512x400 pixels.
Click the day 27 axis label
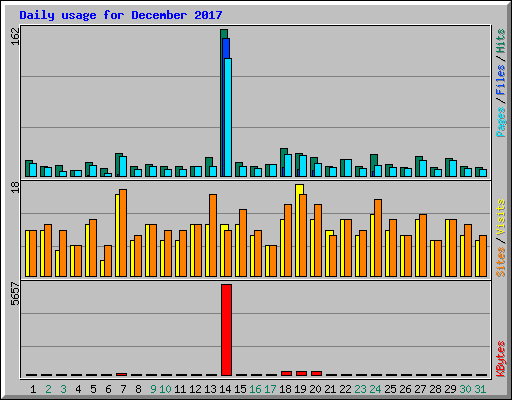coord(420,389)
